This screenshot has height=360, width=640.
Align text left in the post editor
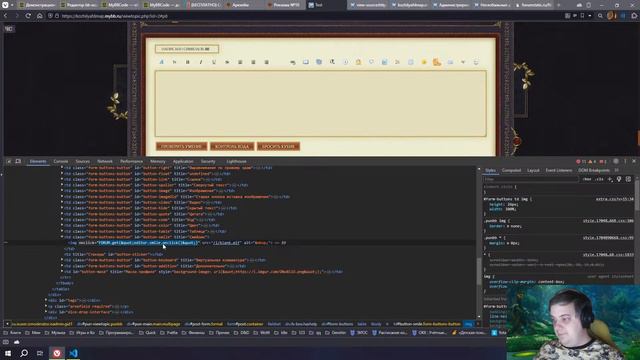coord(240,62)
